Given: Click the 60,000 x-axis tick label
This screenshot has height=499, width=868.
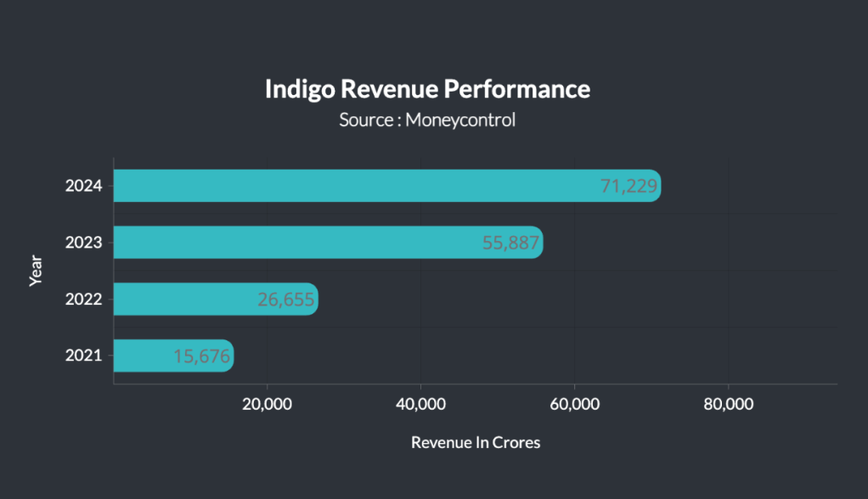Looking at the screenshot, I should [574, 405].
